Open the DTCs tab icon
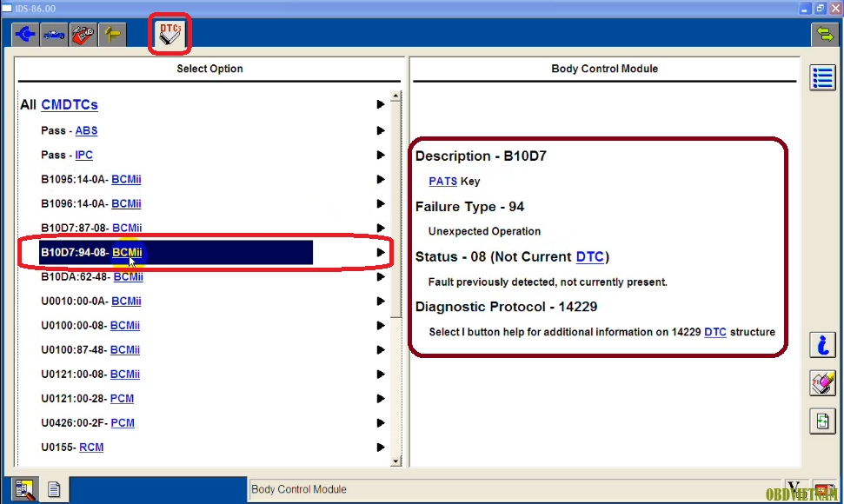The image size is (844, 504). 170,34
